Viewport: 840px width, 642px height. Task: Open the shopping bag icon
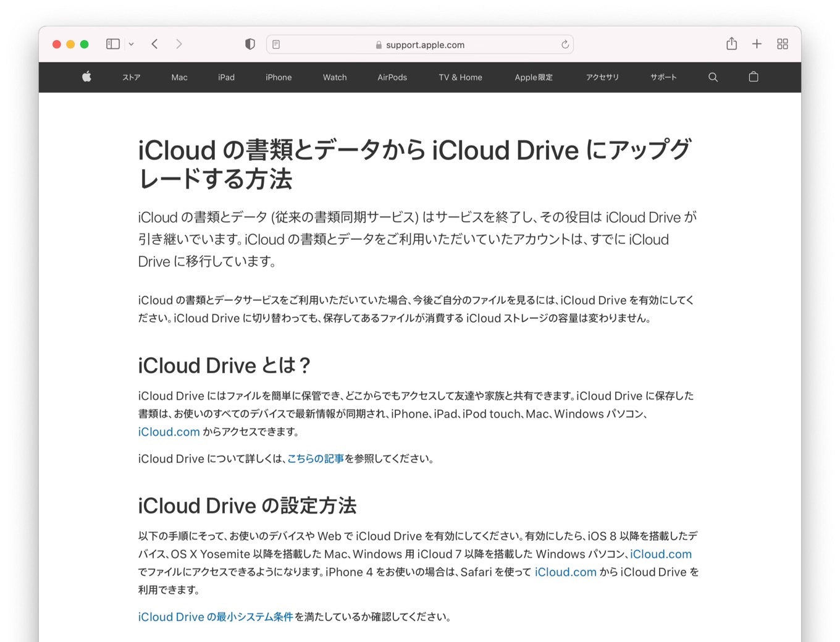754,77
